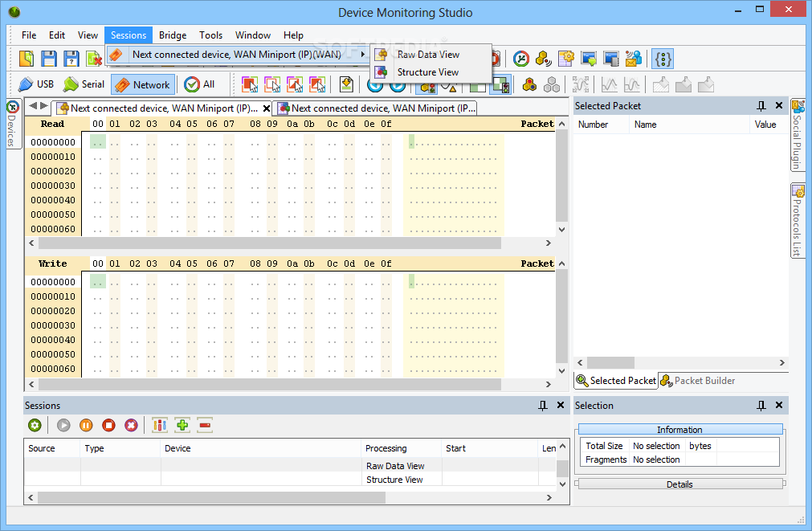Close the Selected Packet panel
Screen dimensions: 812x531
pos(779,106)
